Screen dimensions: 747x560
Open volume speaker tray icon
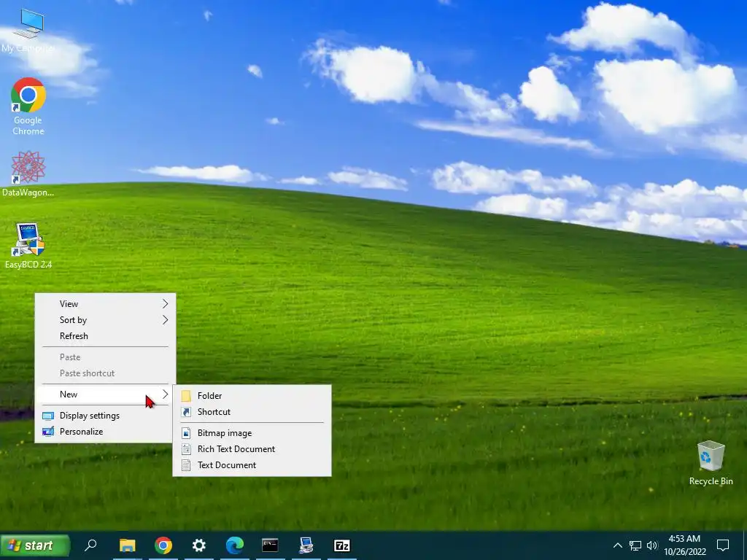[x=652, y=545]
